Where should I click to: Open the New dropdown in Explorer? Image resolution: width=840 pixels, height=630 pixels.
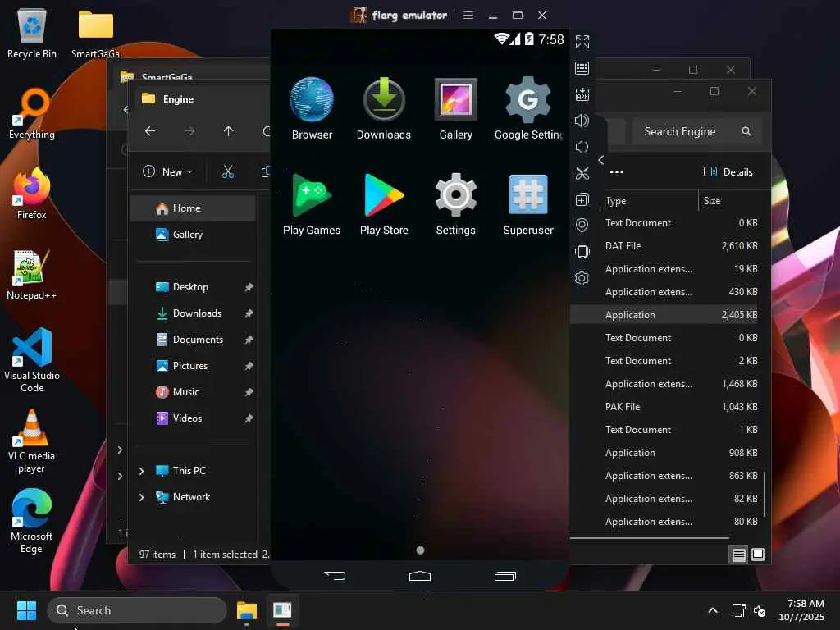[x=167, y=171]
